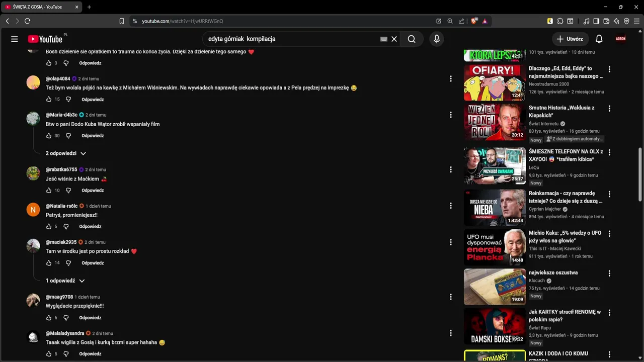Like the @Natalia-rs6lc comment

[x=49, y=227]
